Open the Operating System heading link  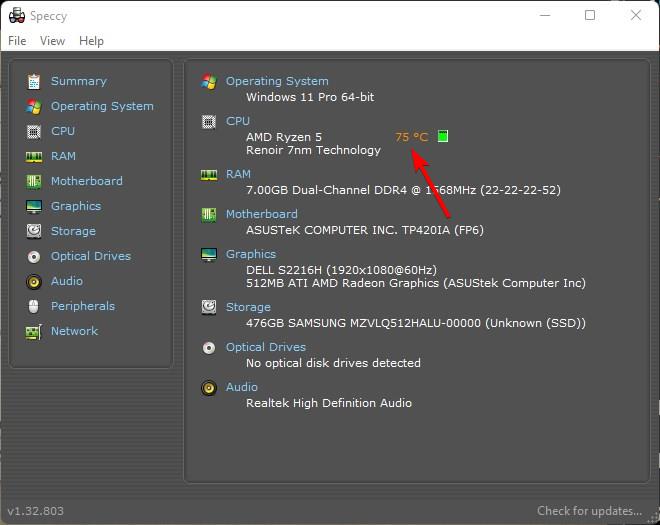(x=277, y=81)
